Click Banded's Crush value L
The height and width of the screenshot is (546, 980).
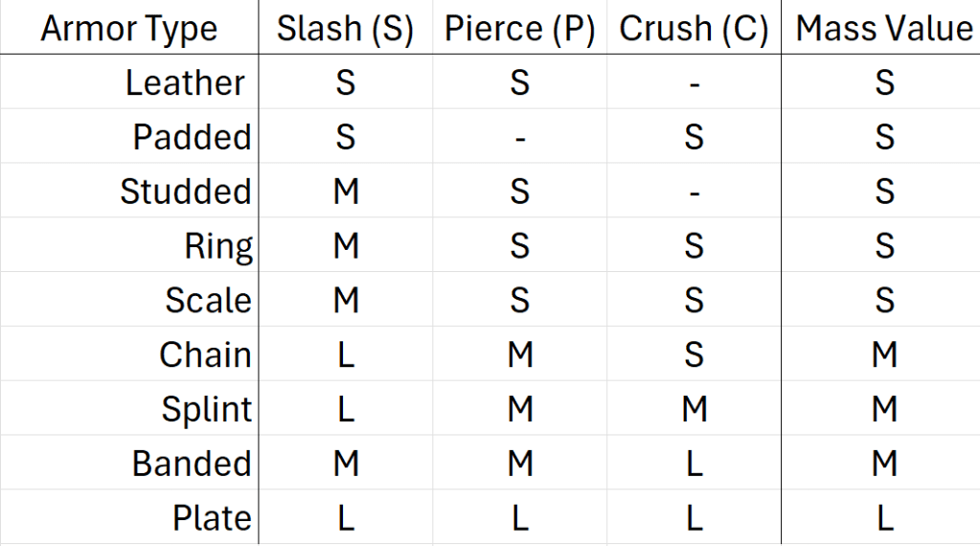click(x=694, y=464)
